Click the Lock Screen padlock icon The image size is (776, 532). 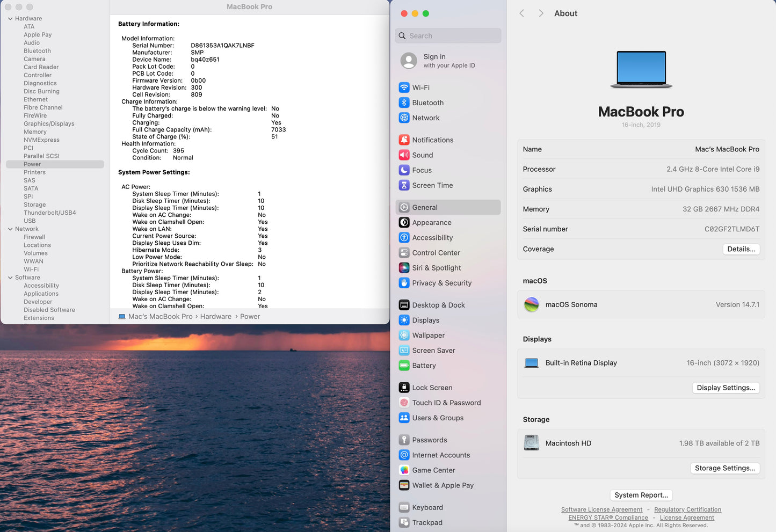pos(404,387)
